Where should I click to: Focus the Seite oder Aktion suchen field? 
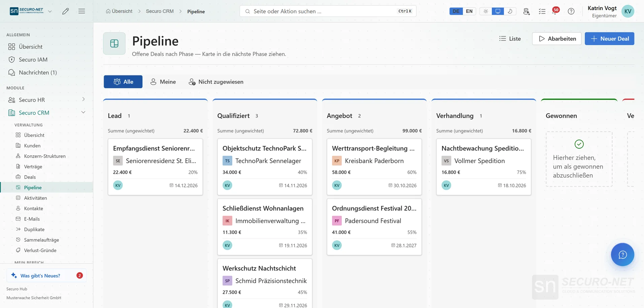[x=328, y=11]
